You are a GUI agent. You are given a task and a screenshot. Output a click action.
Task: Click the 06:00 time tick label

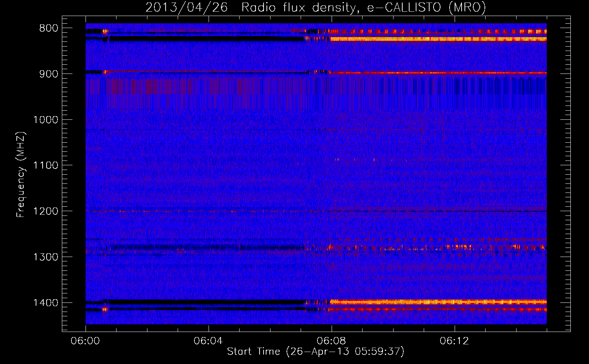(86, 341)
